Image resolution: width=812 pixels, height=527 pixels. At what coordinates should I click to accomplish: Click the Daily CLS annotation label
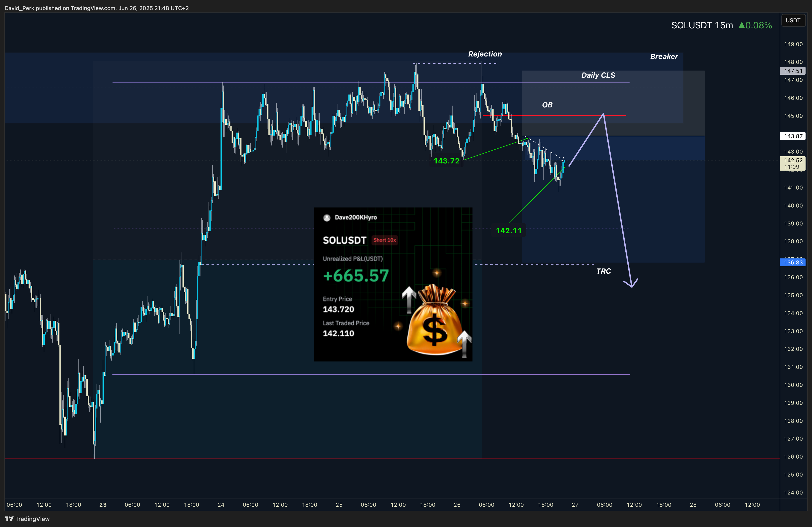pos(598,75)
